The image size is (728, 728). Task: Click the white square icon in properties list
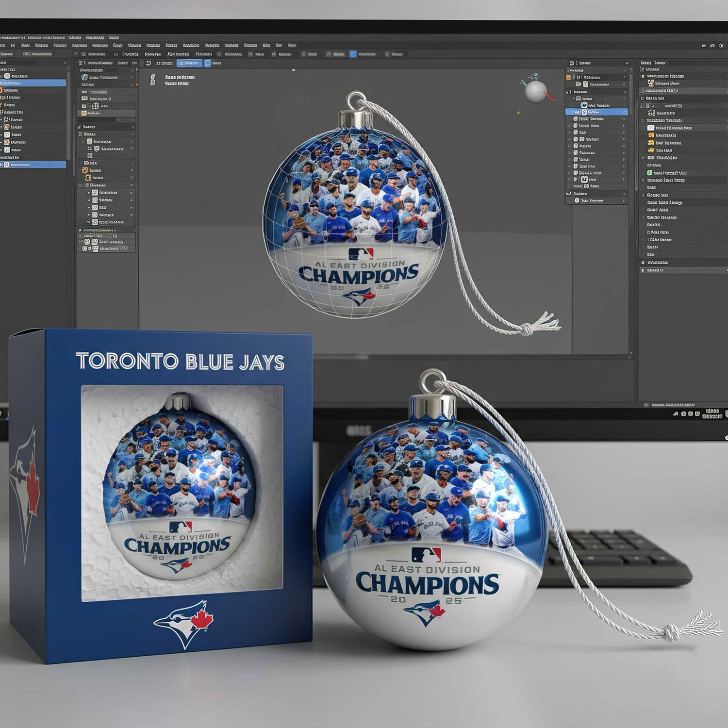click(651, 128)
